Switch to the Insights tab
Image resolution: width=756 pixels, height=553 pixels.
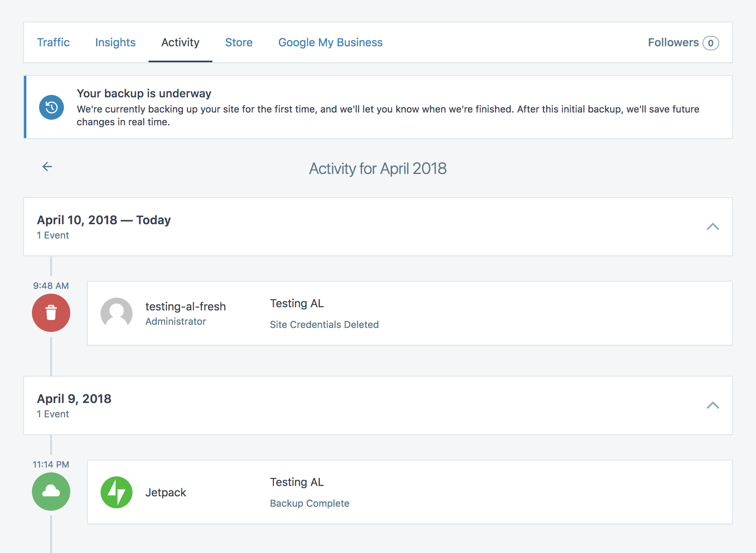115,43
